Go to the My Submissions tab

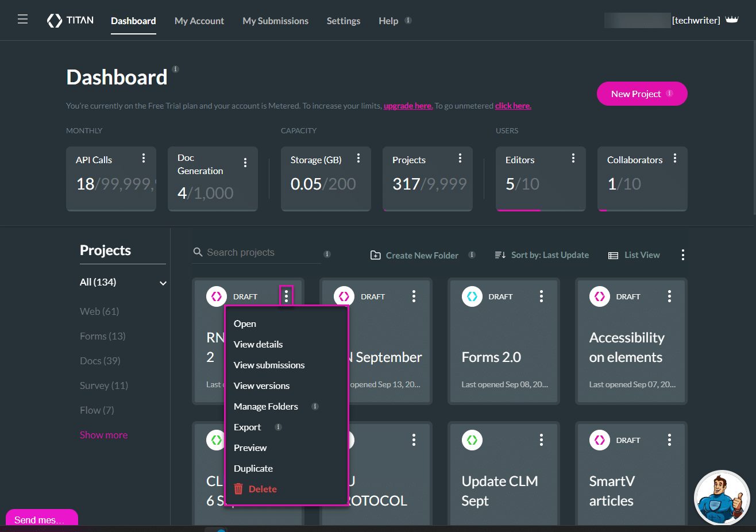point(275,21)
